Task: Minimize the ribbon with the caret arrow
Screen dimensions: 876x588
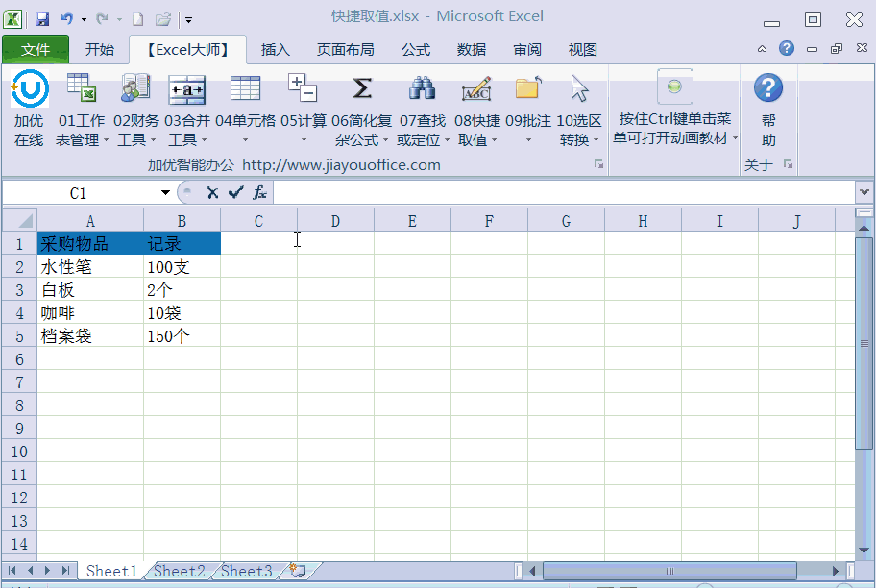Action: pyautogui.click(x=762, y=49)
